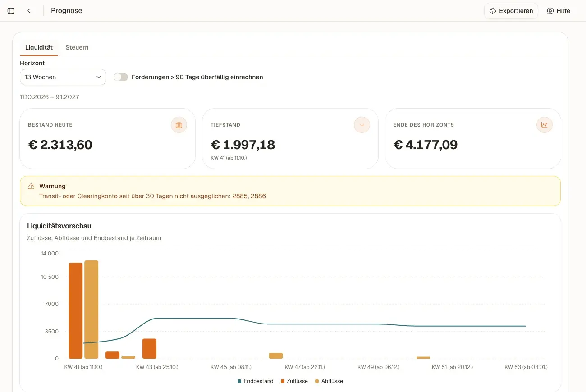
Task: Click the Prognose page title
Action: point(67,11)
